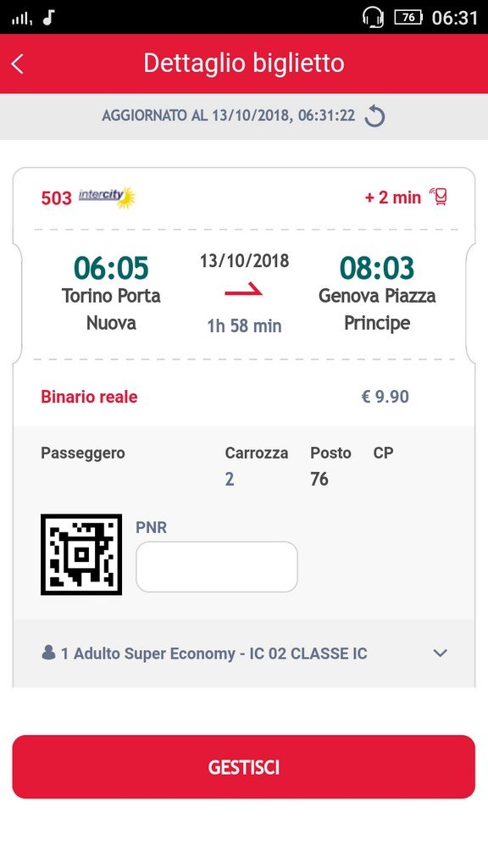Tap the Intercity sun logo
488x868 pixels.
click(x=108, y=197)
